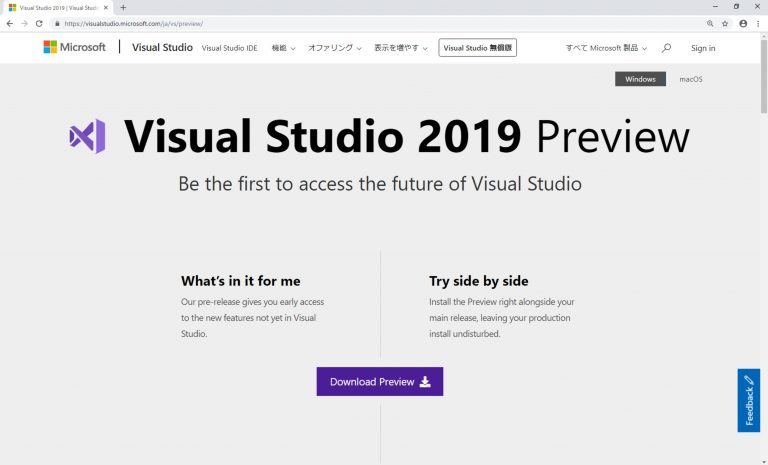Reload the page with the refresh icon

pos(39,24)
